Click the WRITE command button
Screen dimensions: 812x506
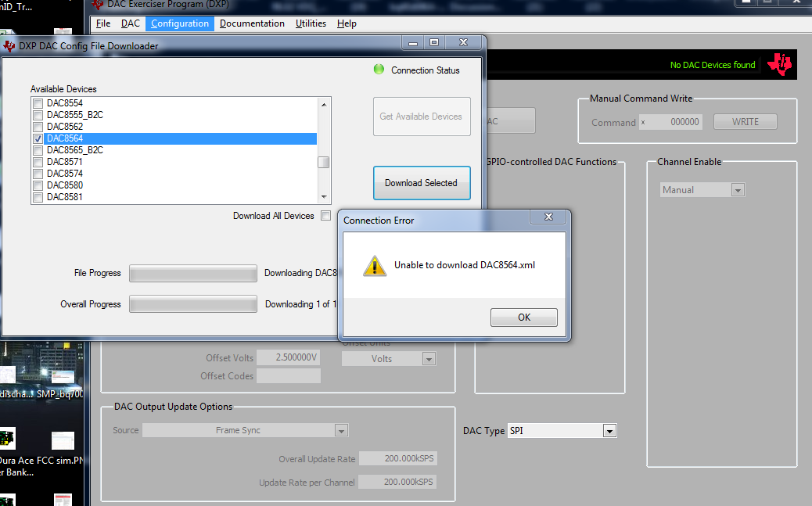pos(746,122)
